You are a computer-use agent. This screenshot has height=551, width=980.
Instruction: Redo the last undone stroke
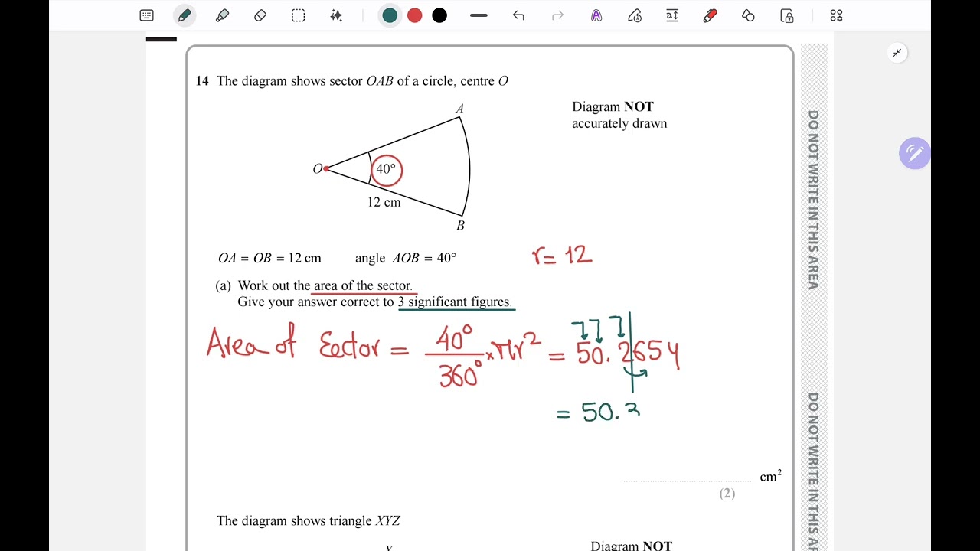point(557,15)
